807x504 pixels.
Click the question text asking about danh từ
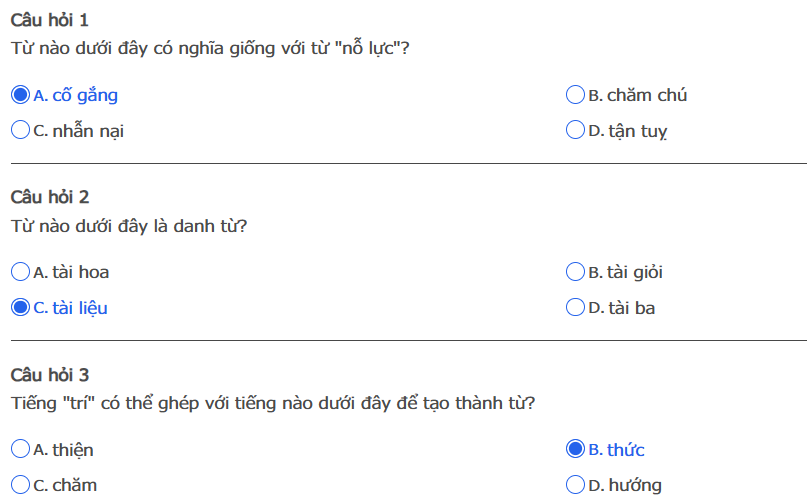coord(129,225)
